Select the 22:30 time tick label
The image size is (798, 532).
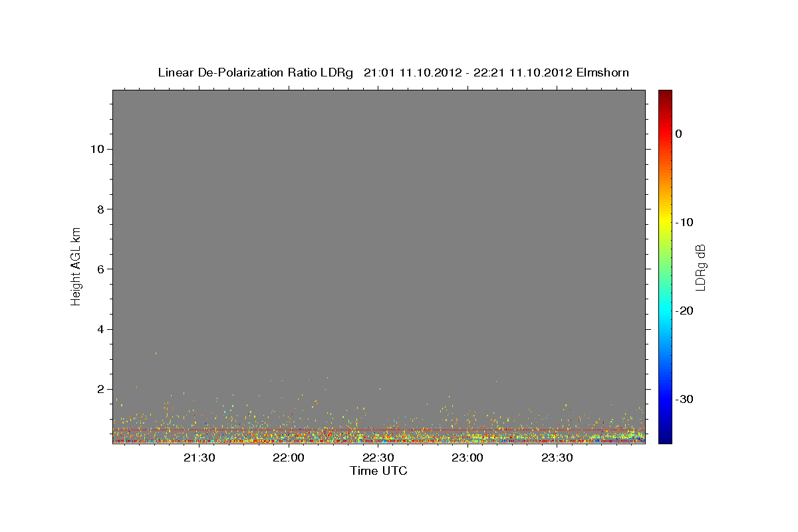(378, 458)
